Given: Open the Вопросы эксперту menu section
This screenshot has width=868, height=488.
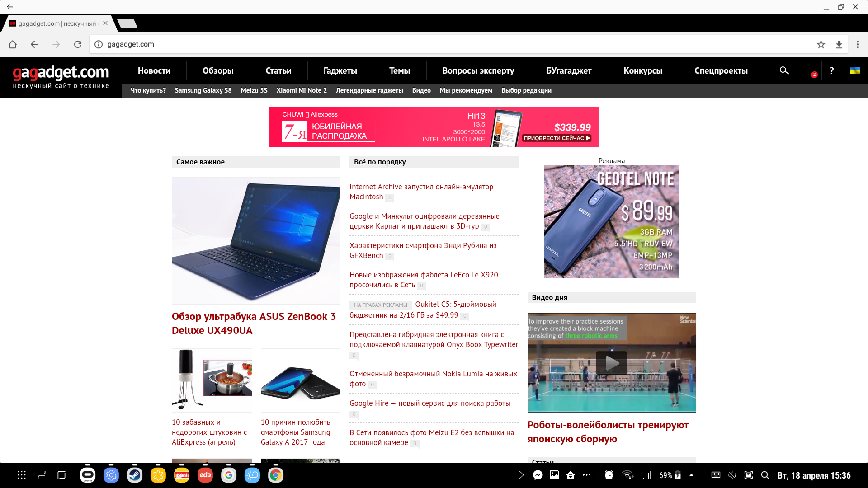Looking at the screenshot, I should click(x=478, y=71).
